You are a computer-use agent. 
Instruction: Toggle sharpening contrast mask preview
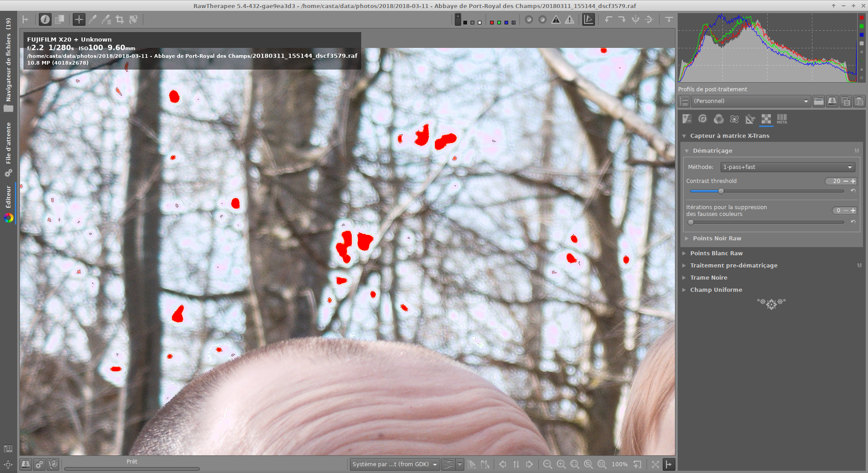542,19
